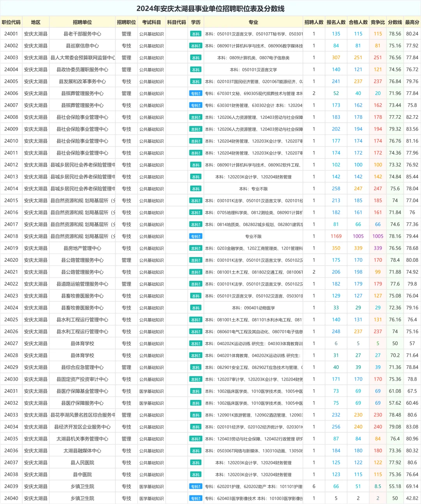Click highest score 76.4 in row 24025
The height and width of the screenshot is (504, 421).
pyautogui.click(x=412, y=320)
